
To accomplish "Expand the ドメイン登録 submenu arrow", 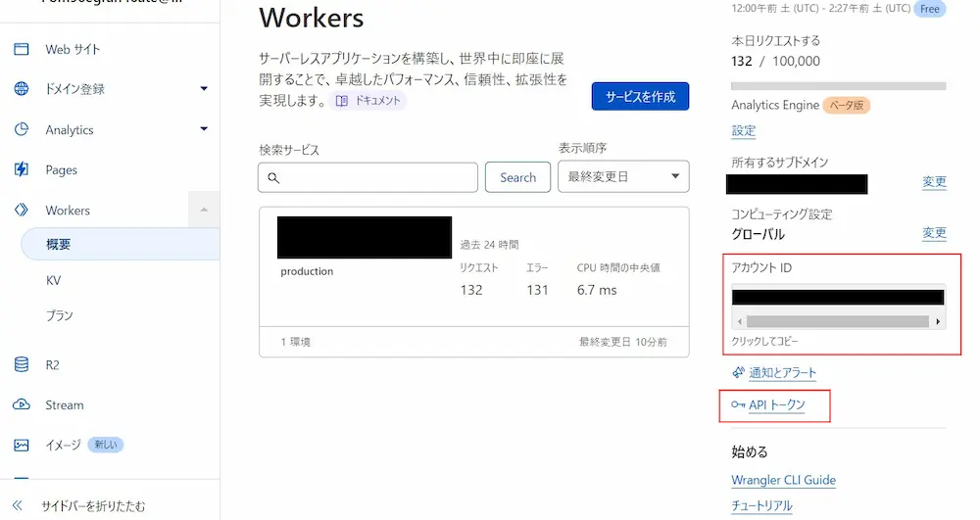I will 204,89.
